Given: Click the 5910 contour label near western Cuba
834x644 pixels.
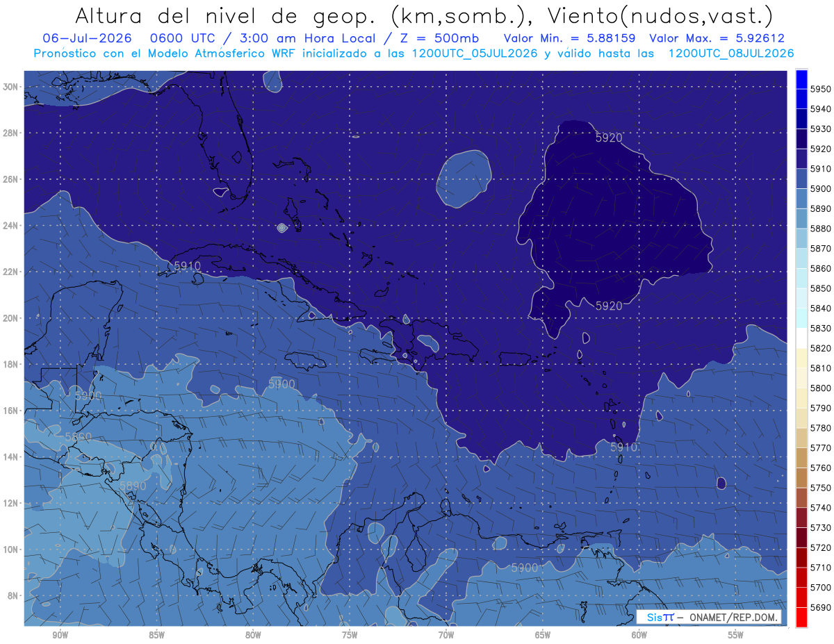Looking at the screenshot, I should coord(187,266).
